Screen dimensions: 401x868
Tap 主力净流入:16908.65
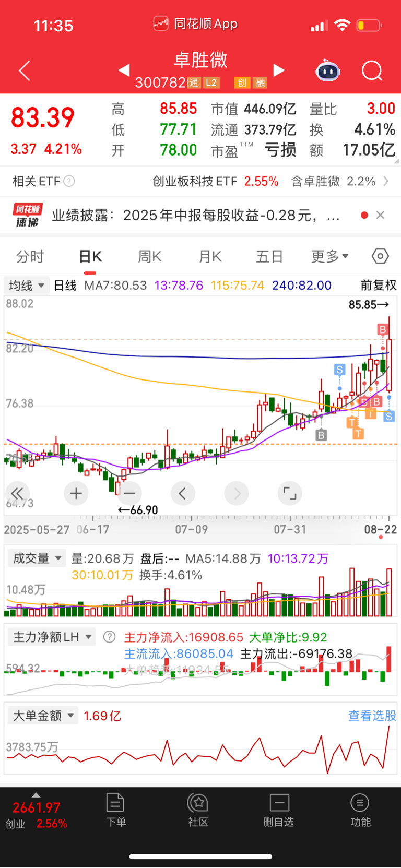(x=184, y=637)
